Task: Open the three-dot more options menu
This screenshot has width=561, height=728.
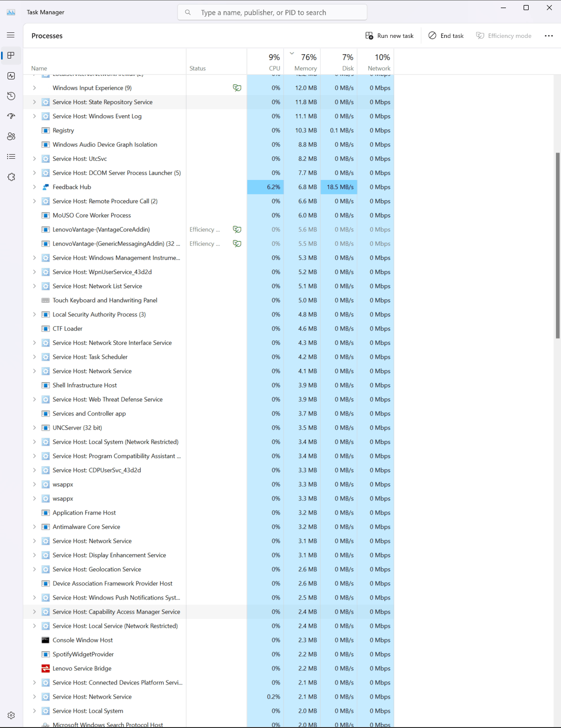Action: click(x=549, y=36)
